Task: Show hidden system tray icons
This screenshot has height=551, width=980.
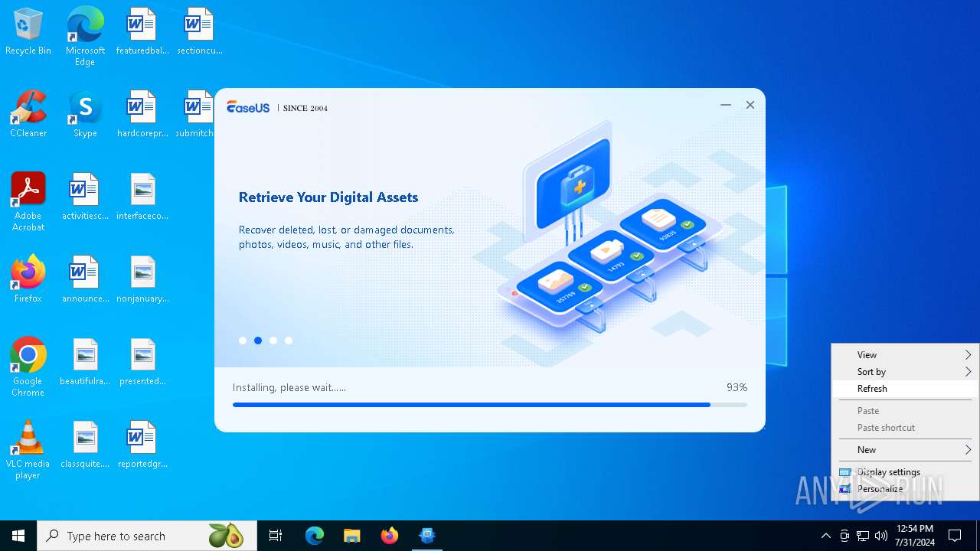Action: pyautogui.click(x=825, y=536)
